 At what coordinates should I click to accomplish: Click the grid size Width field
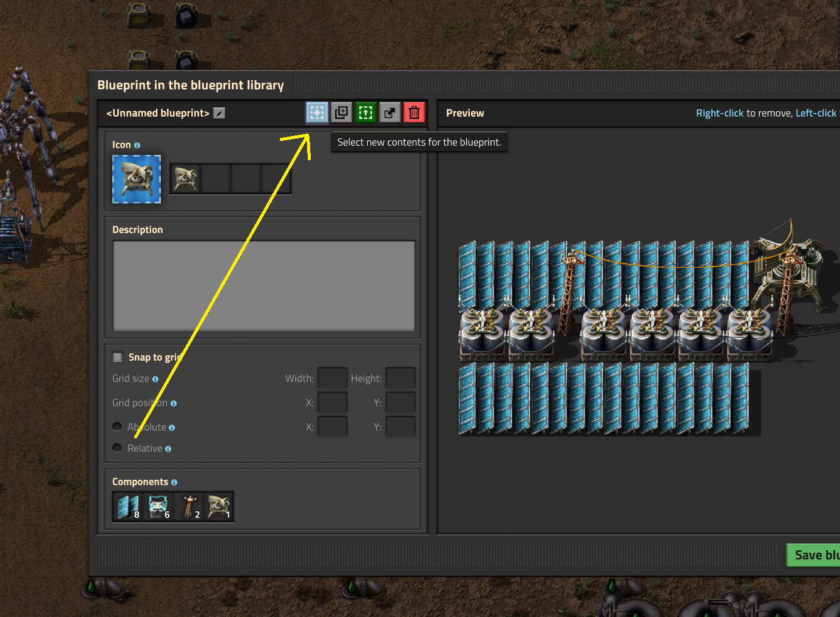pos(333,378)
